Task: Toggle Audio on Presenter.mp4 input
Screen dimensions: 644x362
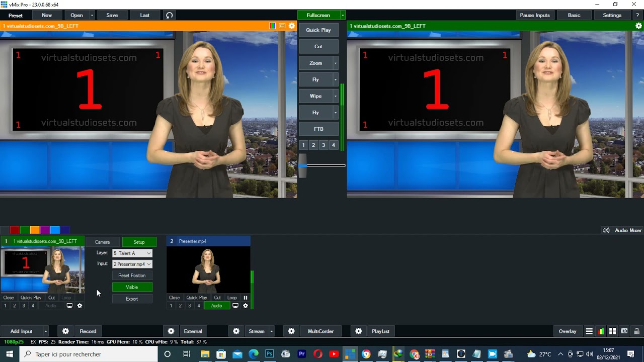Action: [216, 306]
